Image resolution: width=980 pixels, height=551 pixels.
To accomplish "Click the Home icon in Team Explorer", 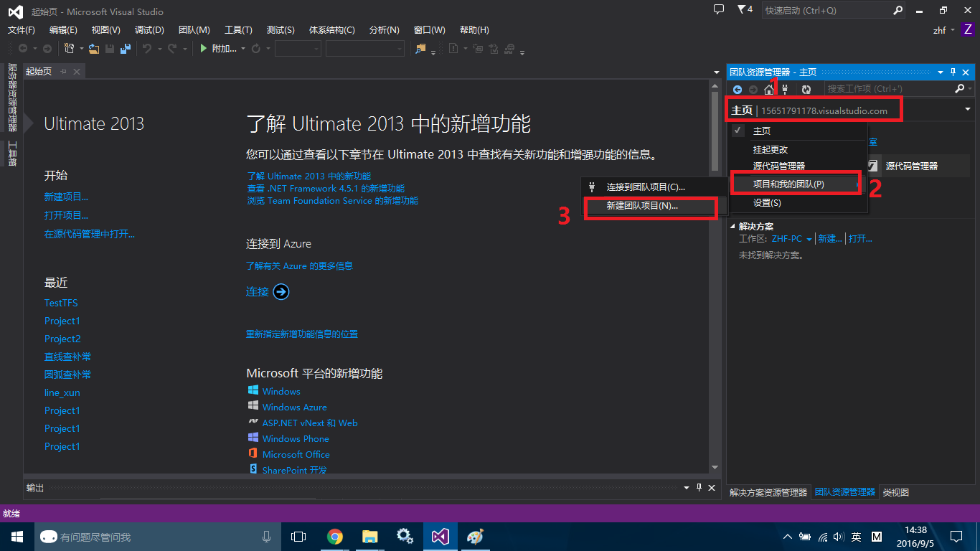I will pos(768,89).
